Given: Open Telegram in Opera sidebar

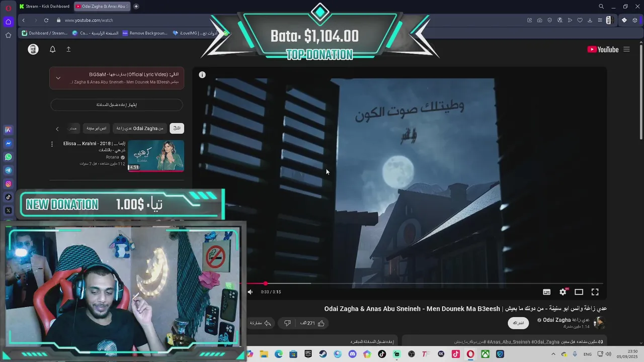Looking at the screenshot, I should point(8,170).
